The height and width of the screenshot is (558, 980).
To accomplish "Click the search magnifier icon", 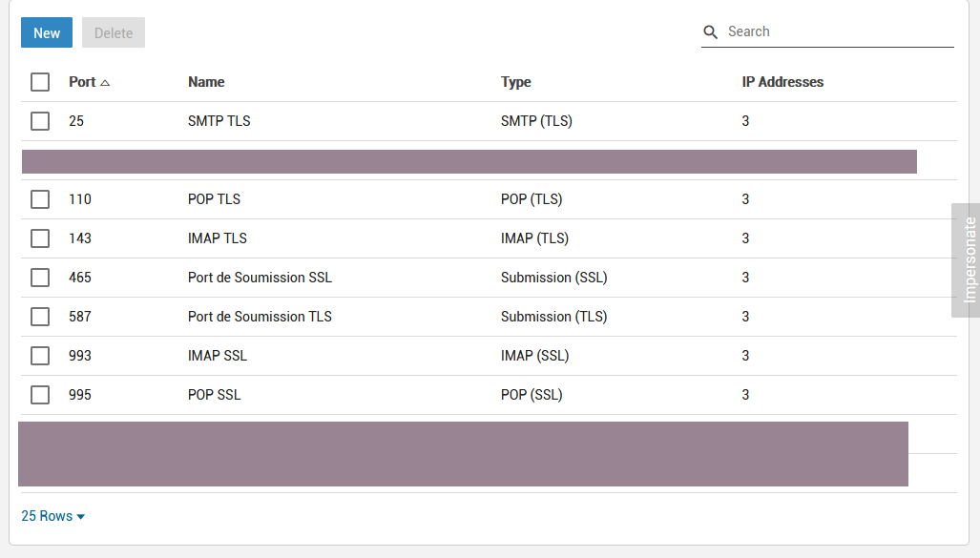I will [x=710, y=32].
